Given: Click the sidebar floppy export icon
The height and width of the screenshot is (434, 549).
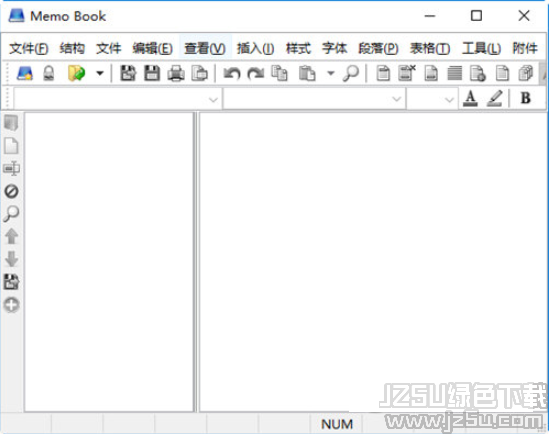Looking at the screenshot, I should tap(11, 282).
